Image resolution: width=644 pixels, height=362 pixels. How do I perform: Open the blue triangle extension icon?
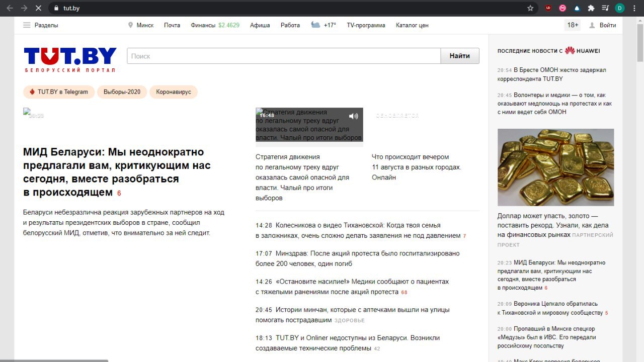tap(577, 8)
